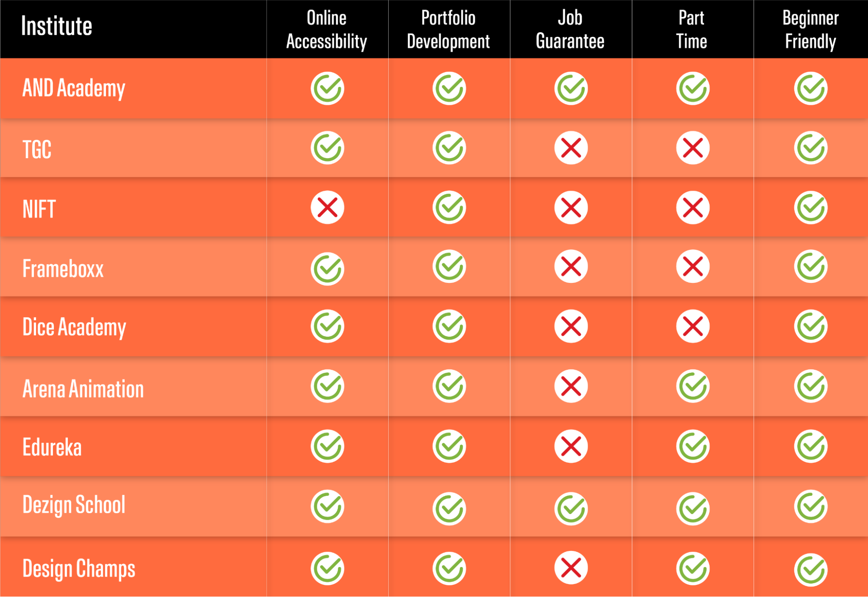
Task: Select the Job Guarantee column header
Action: pos(570,30)
